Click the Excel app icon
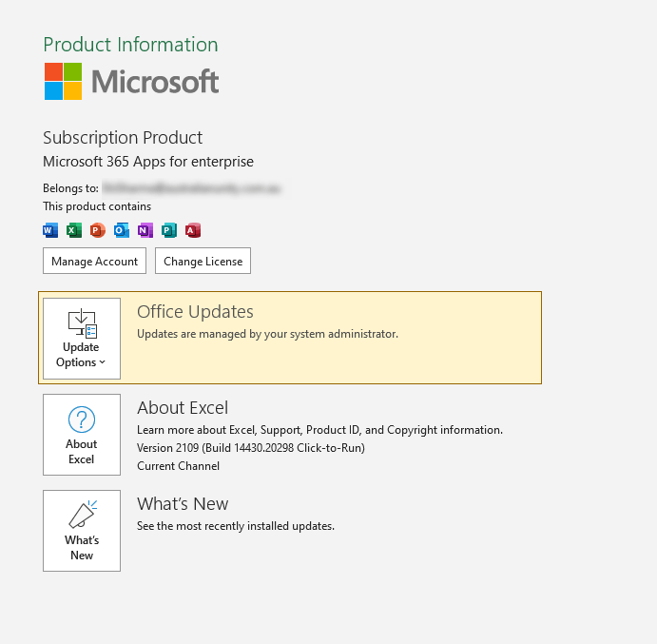Screen dimensions: 657x644 point(74,230)
